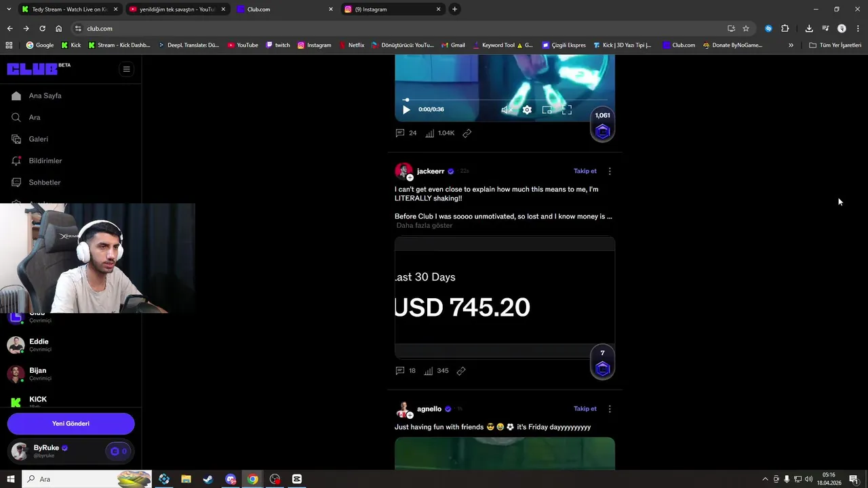Click the Yeni Gönderi button
The height and width of the screenshot is (488, 868).
tap(71, 424)
